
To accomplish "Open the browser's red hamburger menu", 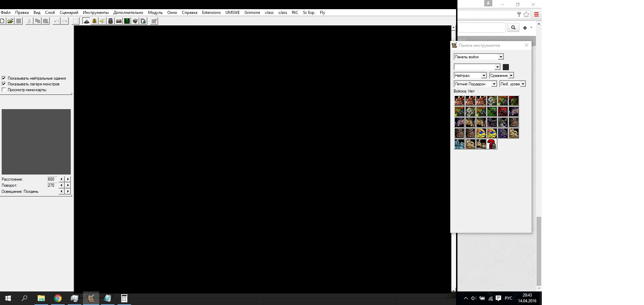I will point(536,14).
